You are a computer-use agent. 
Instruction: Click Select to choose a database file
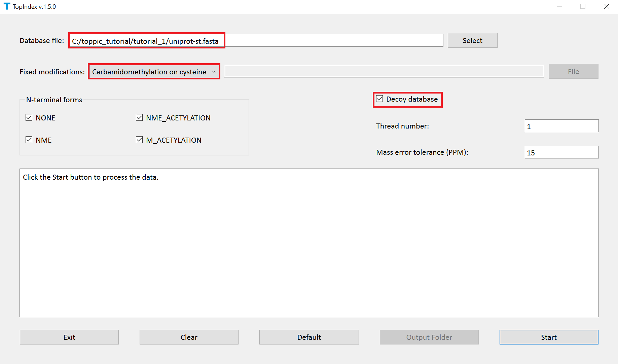pyautogui.click(x=472, y=40)
